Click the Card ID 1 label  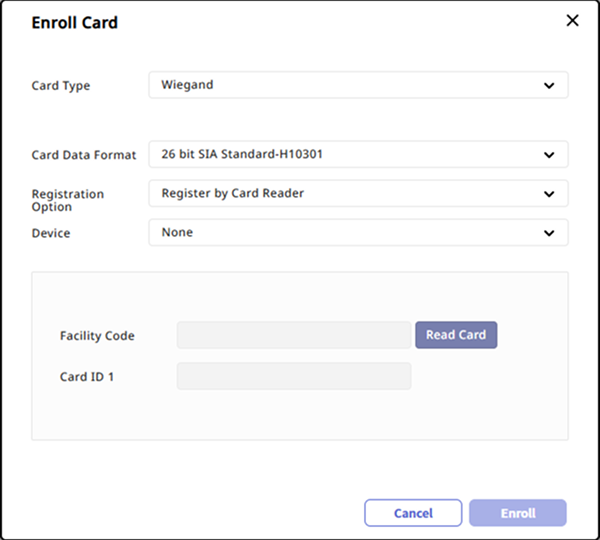(x=87, y=377)
